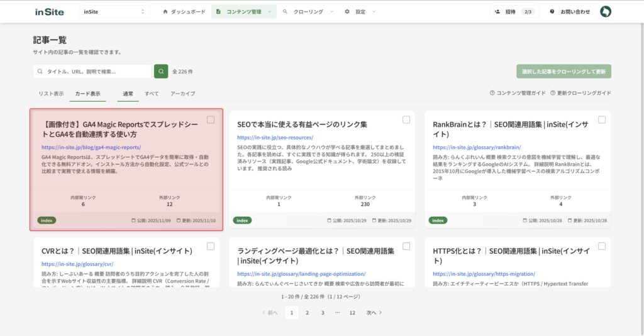Image resolution: width=644 pixels, height=336 pixels.
Task: Open the glossary/rankbrain URL link
Action: [x=477, y=148]
